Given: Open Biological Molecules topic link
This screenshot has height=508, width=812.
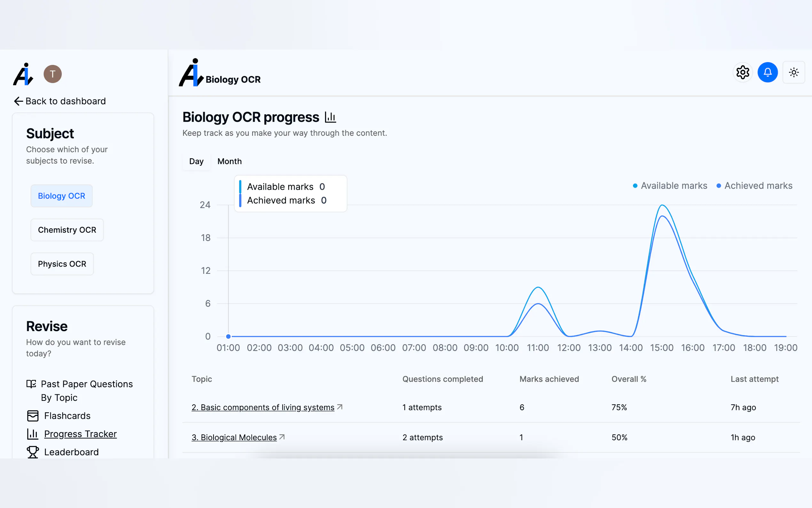Looking at the screenshot, I should (x=234, y=437).
